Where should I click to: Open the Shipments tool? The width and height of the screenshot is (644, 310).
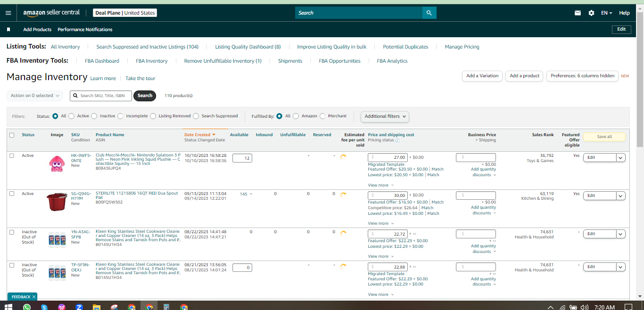point(290,61)
